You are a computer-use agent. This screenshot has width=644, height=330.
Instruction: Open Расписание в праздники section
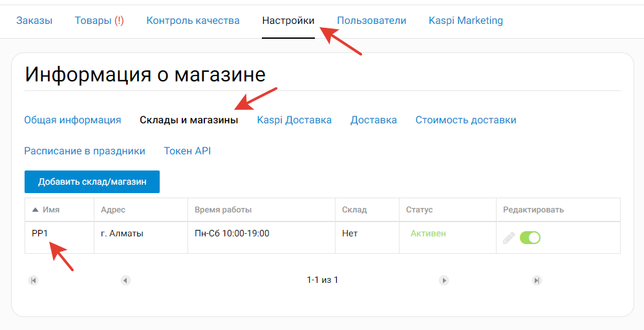(85, 151)
